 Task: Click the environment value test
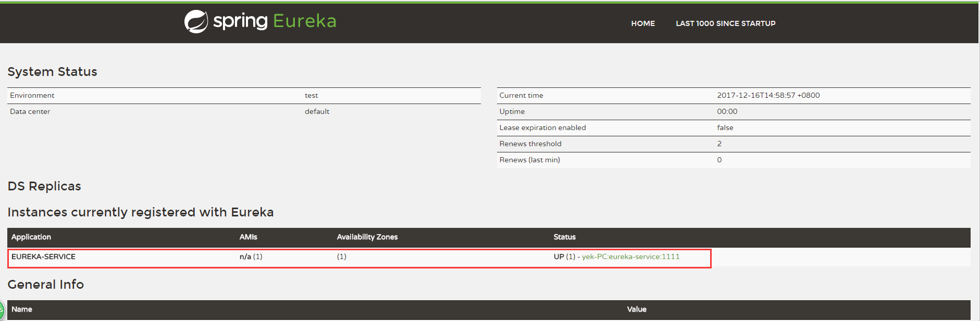click(312, 95)
